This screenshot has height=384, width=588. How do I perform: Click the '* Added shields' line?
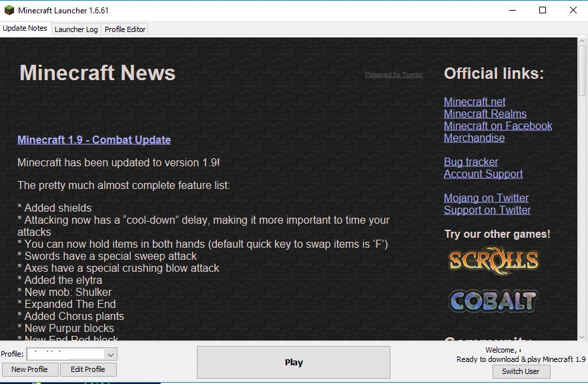click(54, 208)
